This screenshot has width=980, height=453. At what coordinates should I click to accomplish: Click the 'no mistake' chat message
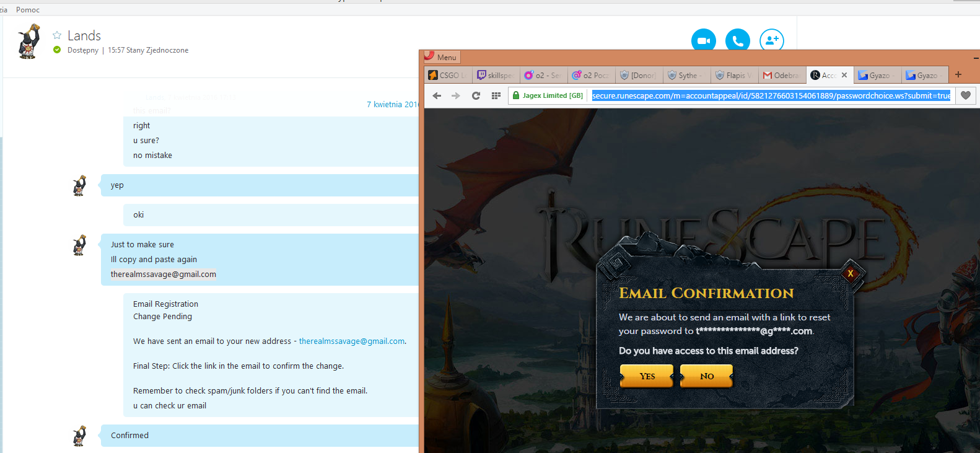tap(152, 156)
